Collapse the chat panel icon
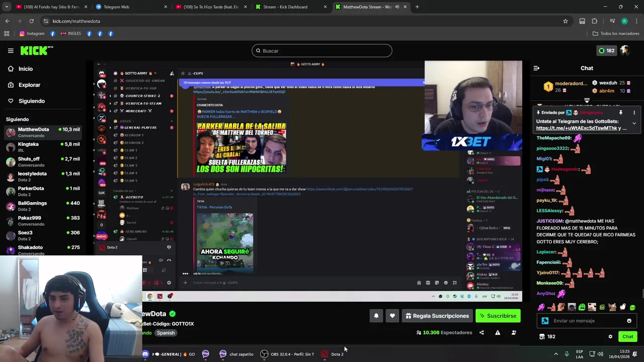Image resolution: width=644 pixels, height=362 pixels. pyautogui.click(x=536, y=68)
